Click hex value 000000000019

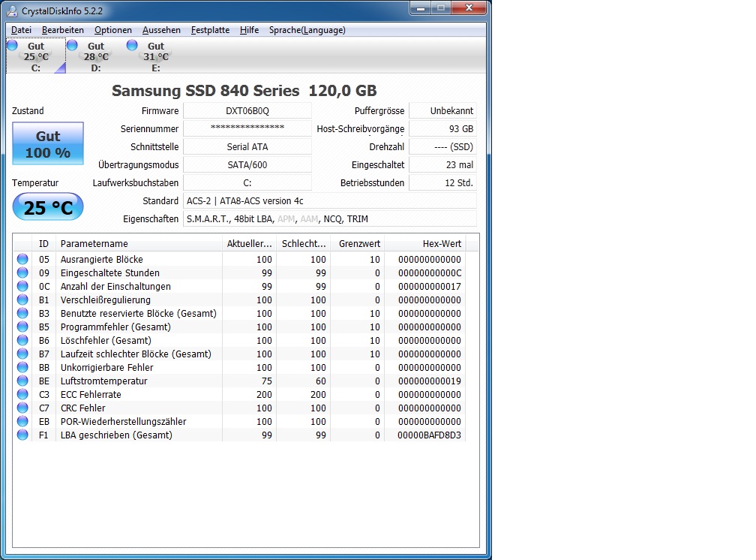click(430, 381)
